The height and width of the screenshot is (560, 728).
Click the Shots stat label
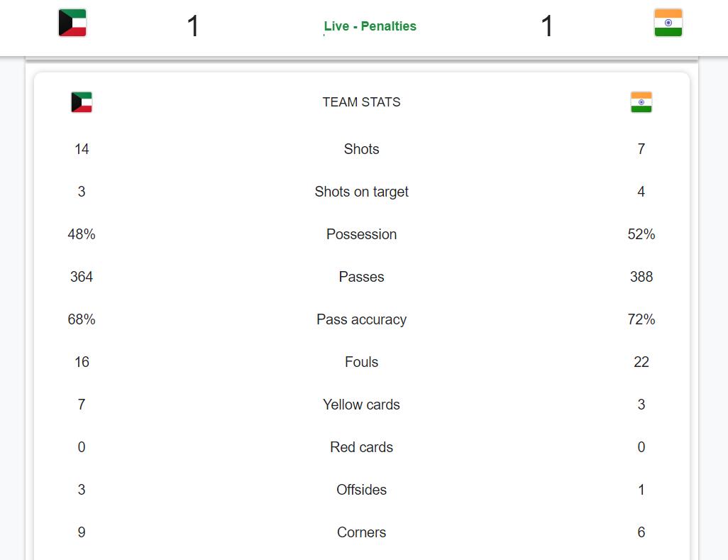[x=361, y=149]
